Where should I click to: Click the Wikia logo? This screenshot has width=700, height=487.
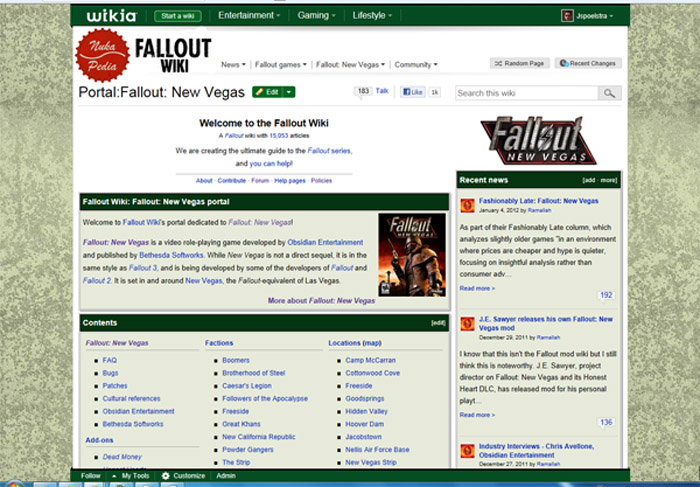pos(112,16)
